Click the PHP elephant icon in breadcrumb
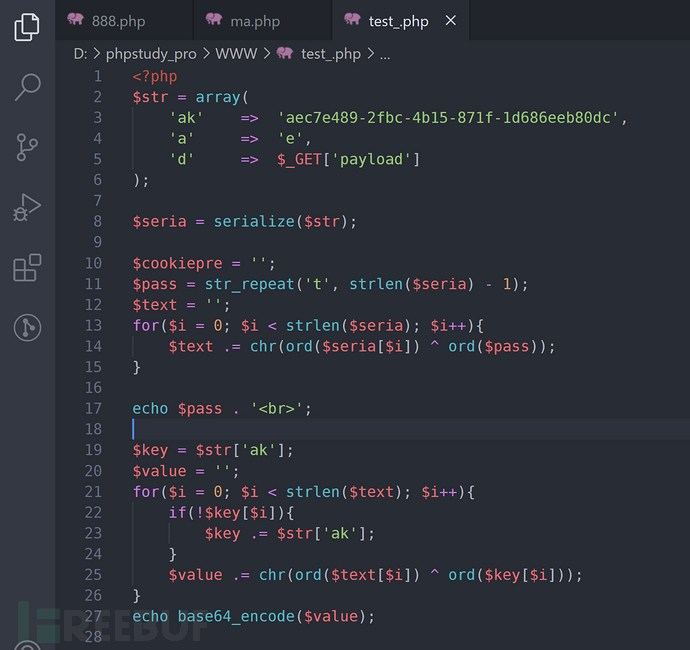This screenshot has width=690, height=650. tap(285, 53)
